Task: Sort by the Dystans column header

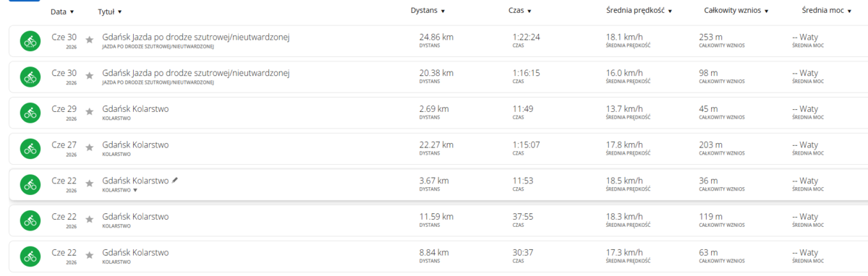Action: pyautogui.click(x=427, y=11)
